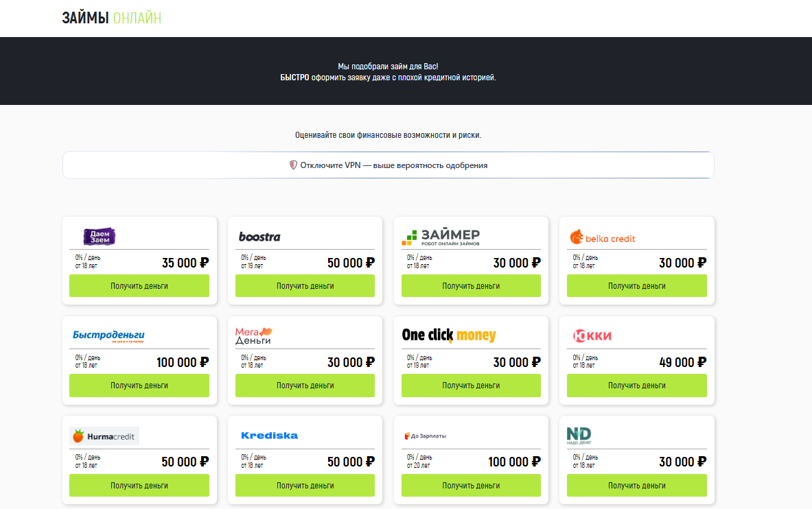Open the One click money logo
Viewport: 812px width, 509px height.
449,335
